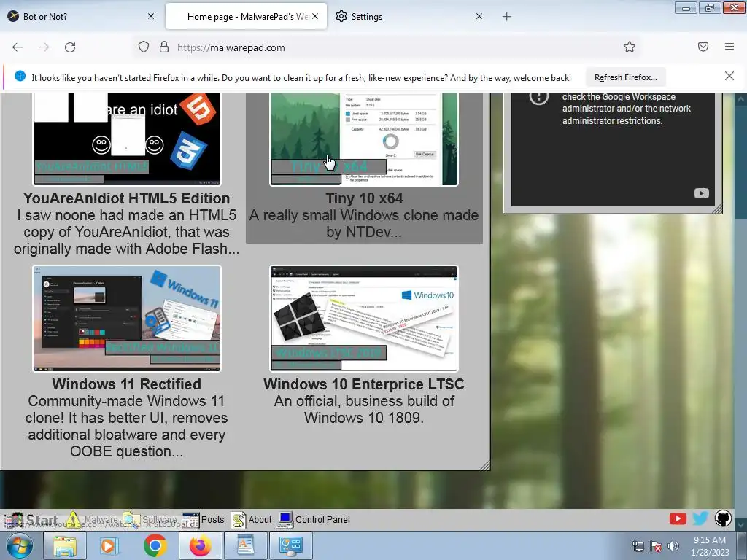This screenshot has height=560, width=747.
Task: Open Control Panel in the webpage taskbar
Action: [x=314, y=519]
